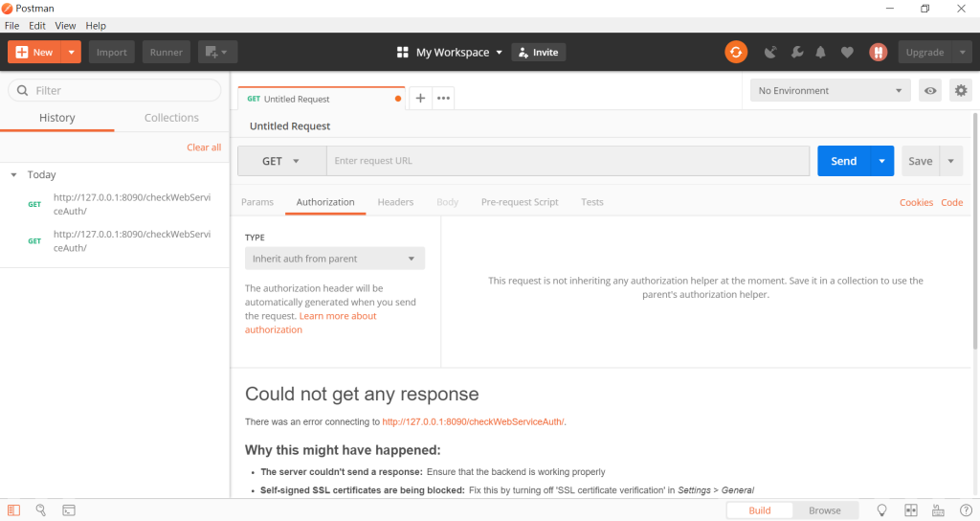Open the tab options ellipsis menu
This screenshot has width=980, height=521.
[443, 99]
